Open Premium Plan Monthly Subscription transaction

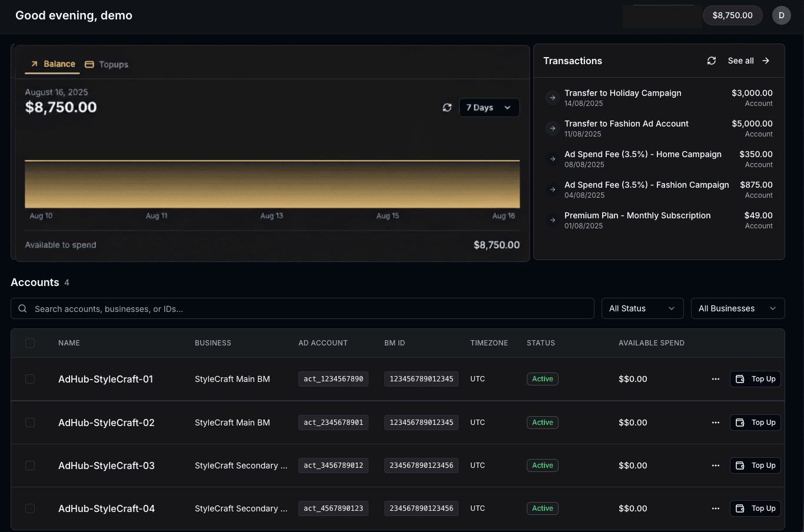pos(659,220)
